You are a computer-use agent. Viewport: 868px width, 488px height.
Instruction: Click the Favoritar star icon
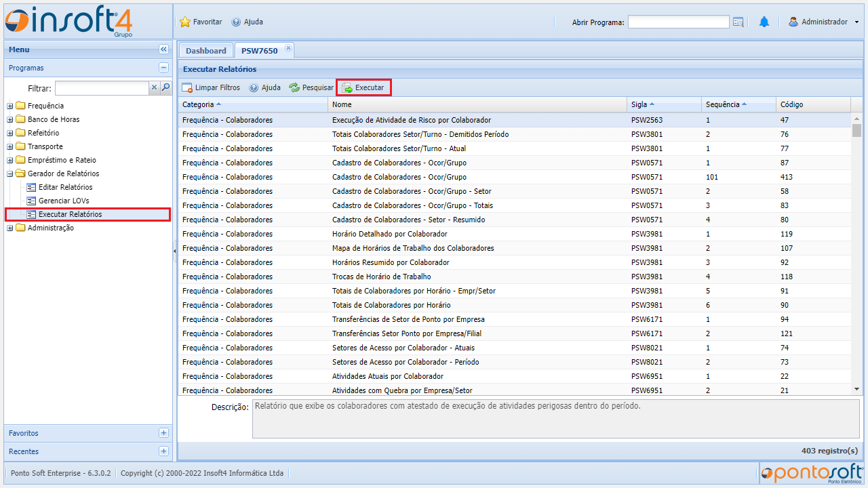click(x=185, y=22)
